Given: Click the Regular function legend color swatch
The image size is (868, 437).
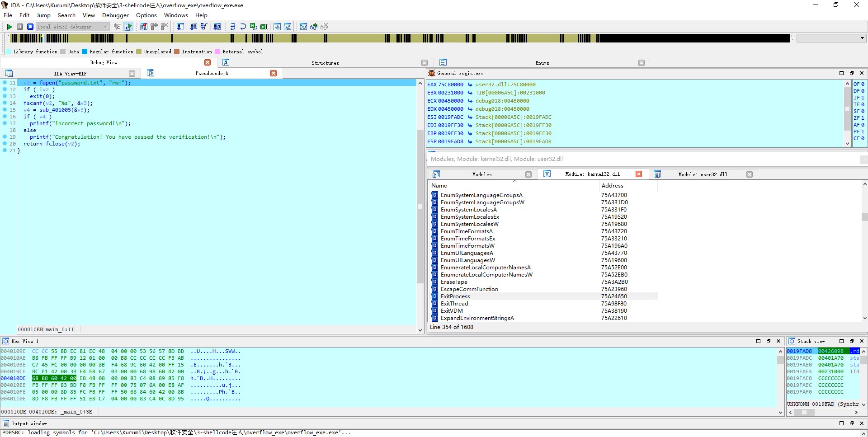Looking at the screenshot, I should [x=85, y=52].
